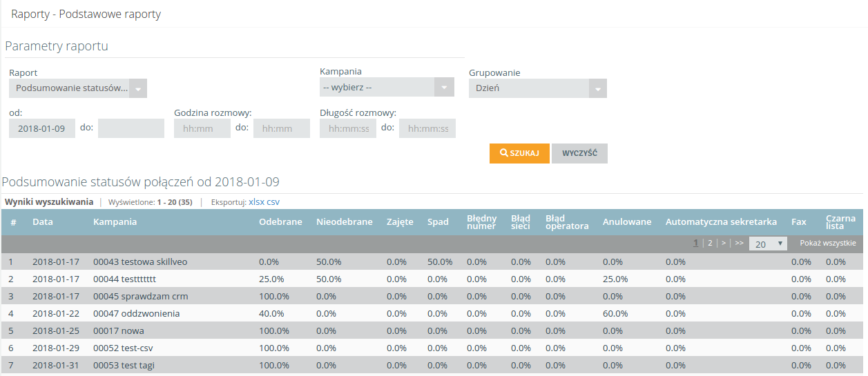The image size is (868, 376).
Task: Open the Raport dropdown
Action: click(78, 88)
